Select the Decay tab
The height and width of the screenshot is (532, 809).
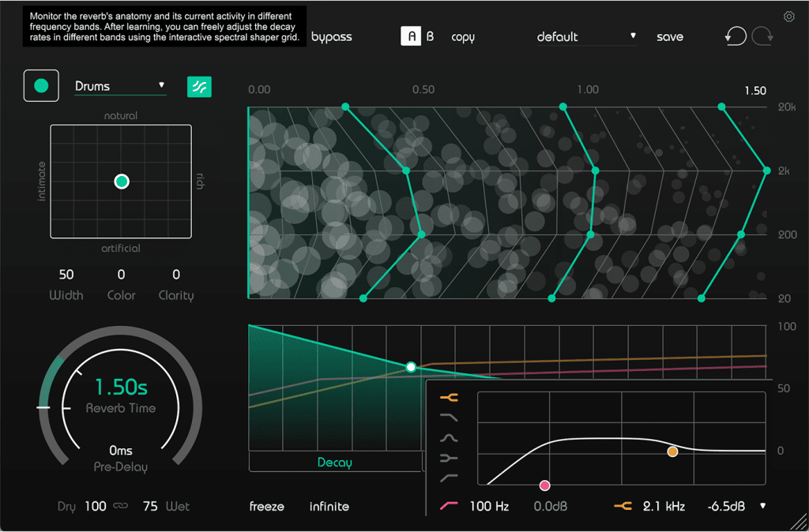point(333,463)
